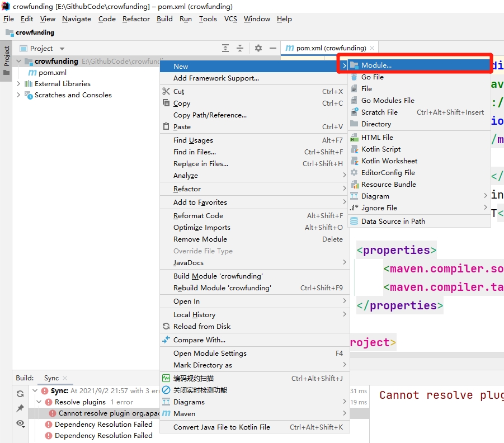The height and width of the screenshot is (443, 504).
Task: Click the crowfunding breadcrumb in navigation bar
Action: tap(35, 32)
